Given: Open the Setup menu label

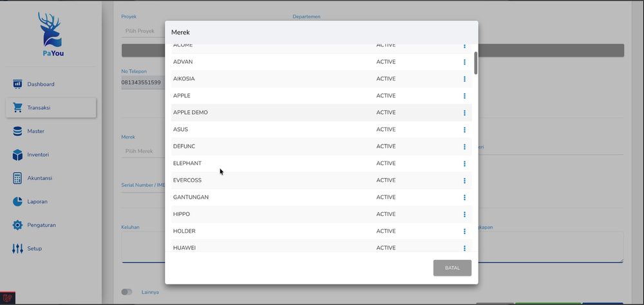Looking at the screenshot, I should point(35,249).
